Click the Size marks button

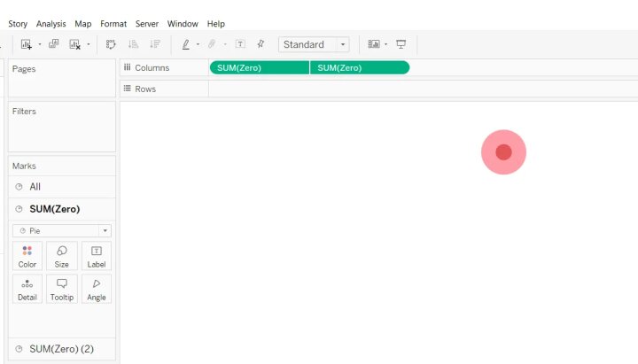pos(62,256)
